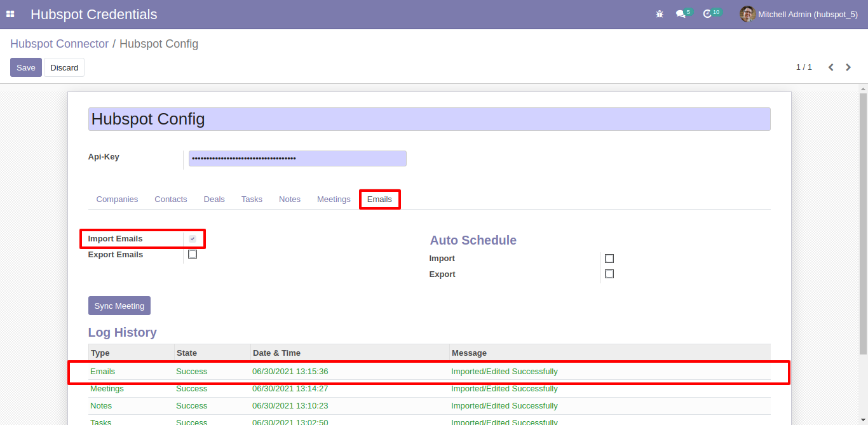Enable Auto Schedule Import checkbox
The width and height of the screenshot is (868, 425).
(x=609, y=259)
